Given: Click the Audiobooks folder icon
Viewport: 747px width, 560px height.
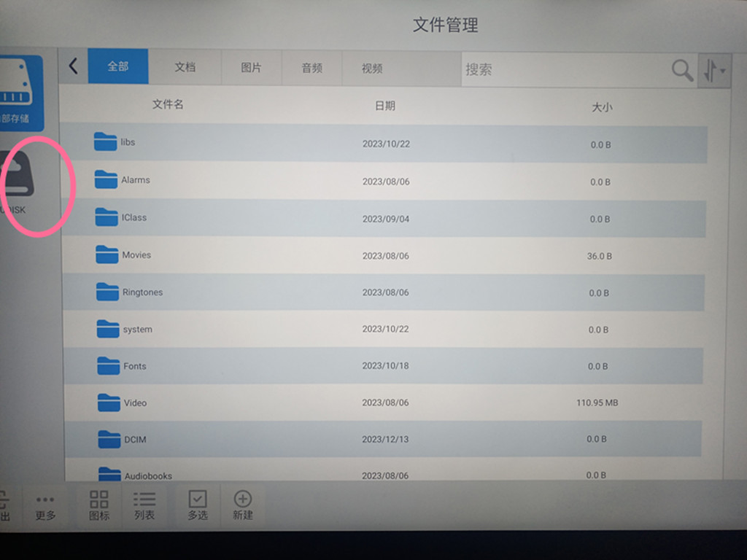Looking at the screenshot, I should coord(109,474).
